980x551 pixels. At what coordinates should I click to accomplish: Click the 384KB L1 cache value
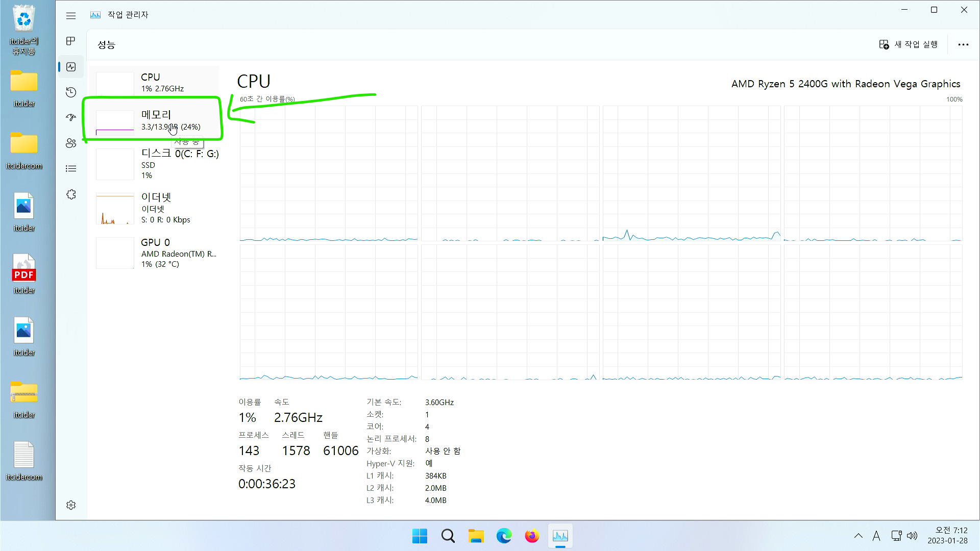pos(436,476)
